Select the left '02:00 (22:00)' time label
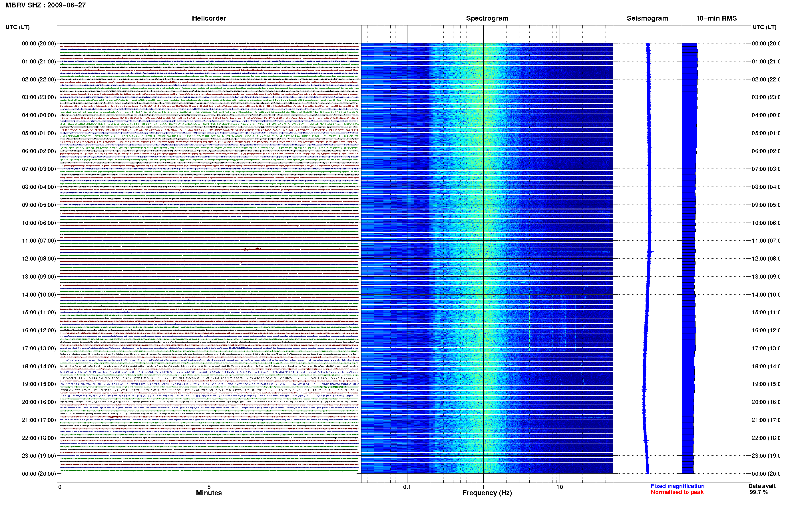The width and height of the screenshot is (812, 508). pos(39,79)
